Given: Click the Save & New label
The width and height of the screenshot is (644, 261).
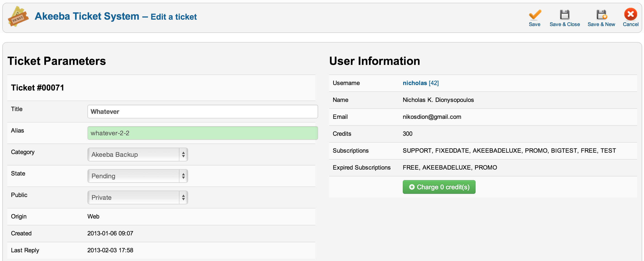Looking at the screenshot, I should 601,24.
